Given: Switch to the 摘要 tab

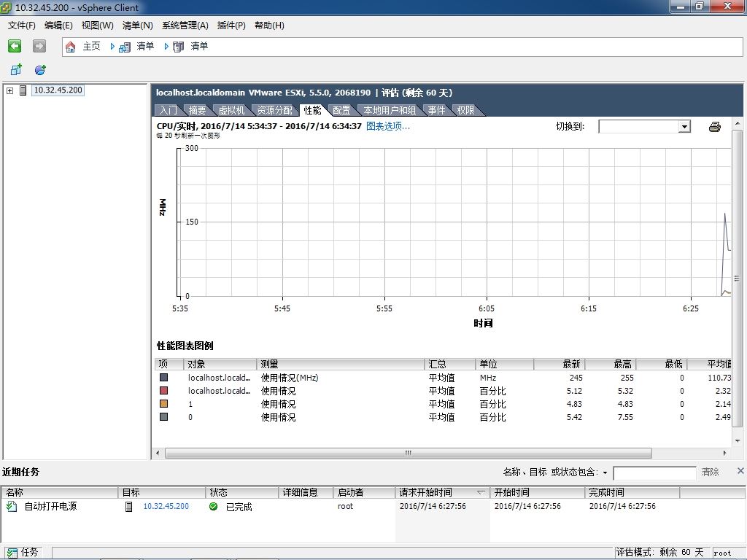Looking at the screenshot, I should pos(197,111).
